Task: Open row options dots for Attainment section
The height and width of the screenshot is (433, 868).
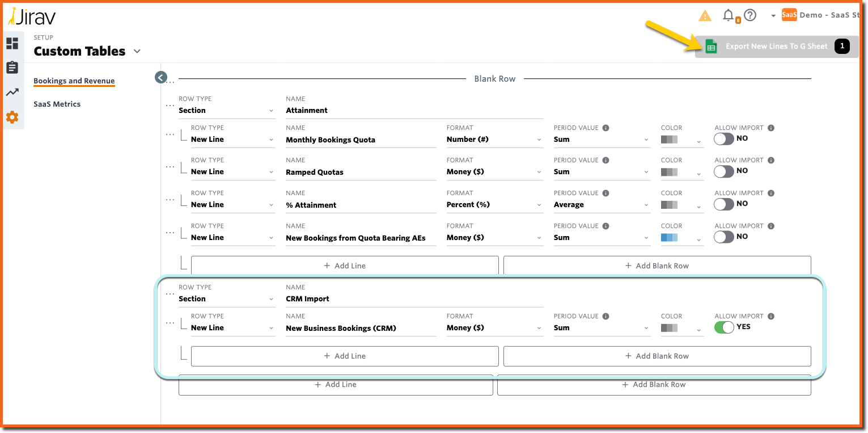Action: click(170, 106)
